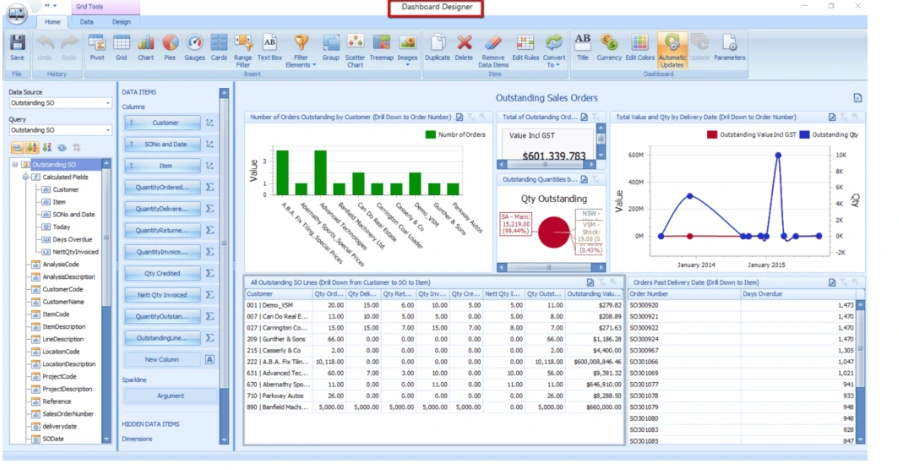Click the Customer column data item
Image resolution: width=899 pixels, height=470 pixels.
[x=163, y=123]
